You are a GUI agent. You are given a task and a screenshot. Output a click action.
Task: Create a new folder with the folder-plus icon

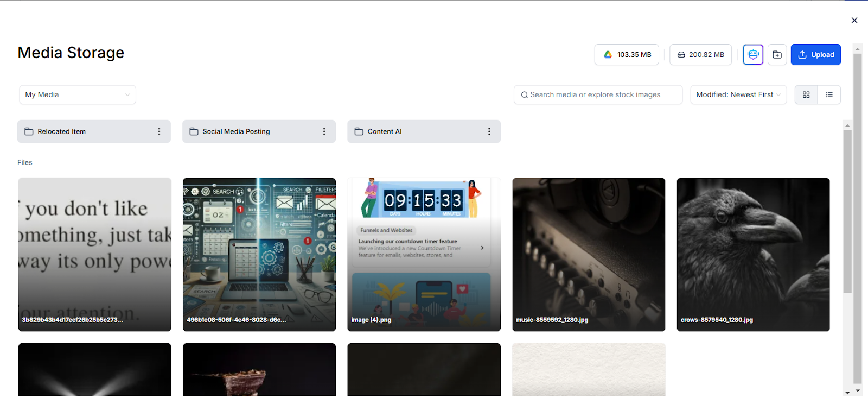pos(777,55)
